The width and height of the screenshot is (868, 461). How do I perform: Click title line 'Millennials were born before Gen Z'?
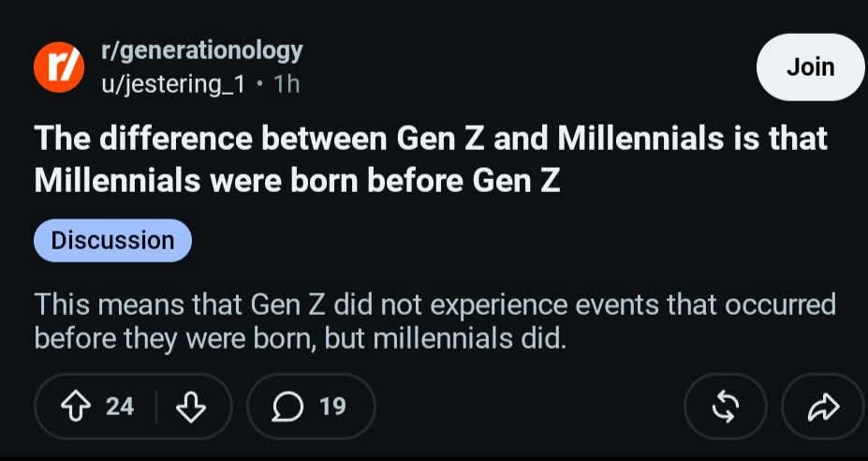297,181
